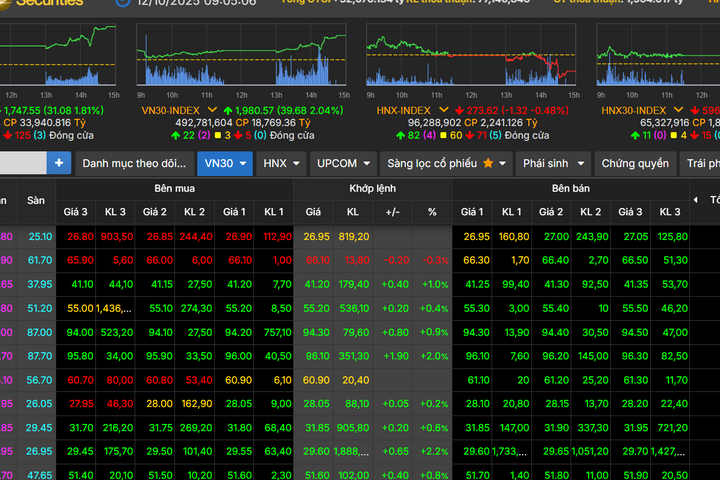Open the HNX30-INDEX dropdown chevron
720x480 pixels.
tap(678, 110)
